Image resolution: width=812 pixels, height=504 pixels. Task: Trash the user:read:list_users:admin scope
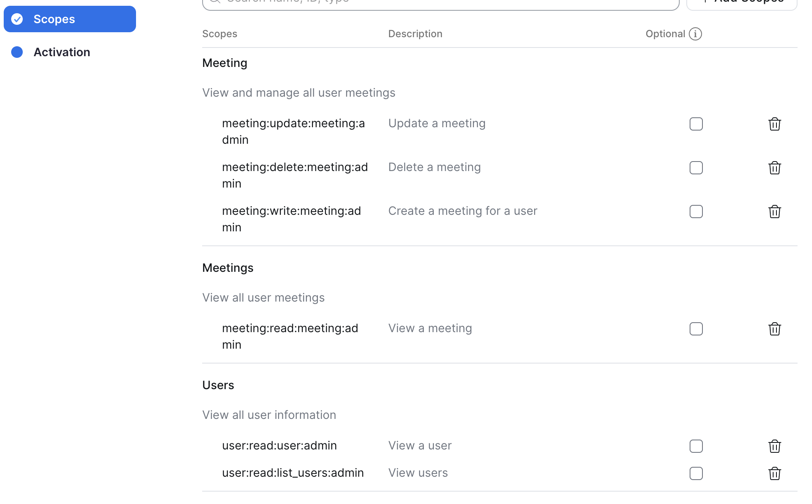point(774,473)
